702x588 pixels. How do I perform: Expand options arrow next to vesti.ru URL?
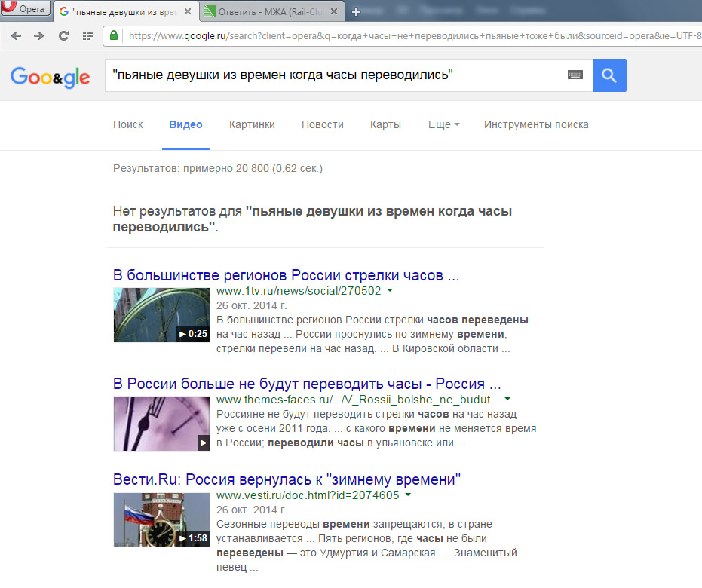pos(408,495)
